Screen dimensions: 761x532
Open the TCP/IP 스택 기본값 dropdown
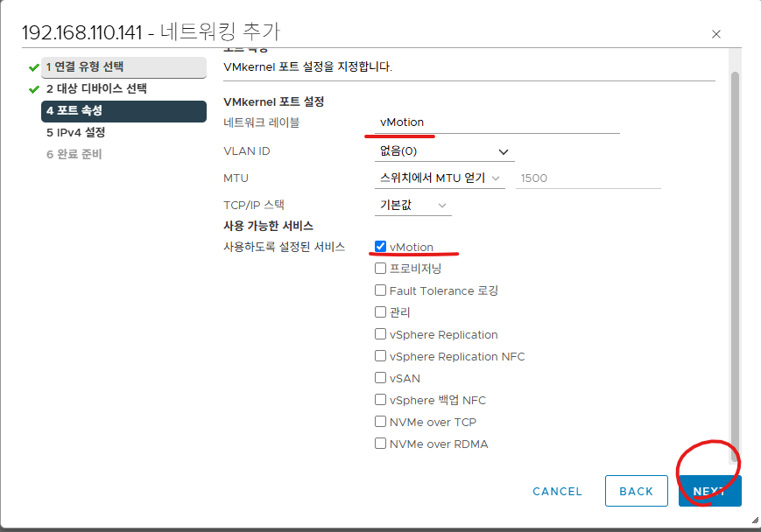pyautogui.click(x=413, y=205)
